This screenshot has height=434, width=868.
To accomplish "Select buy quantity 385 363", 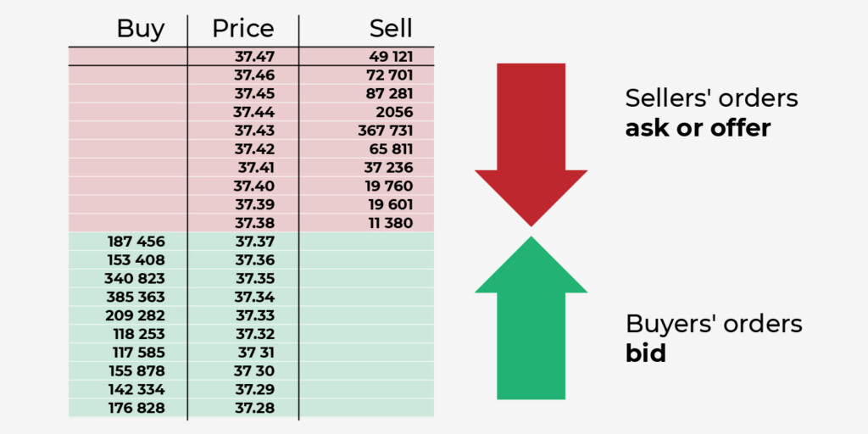I will pos(136,298).
